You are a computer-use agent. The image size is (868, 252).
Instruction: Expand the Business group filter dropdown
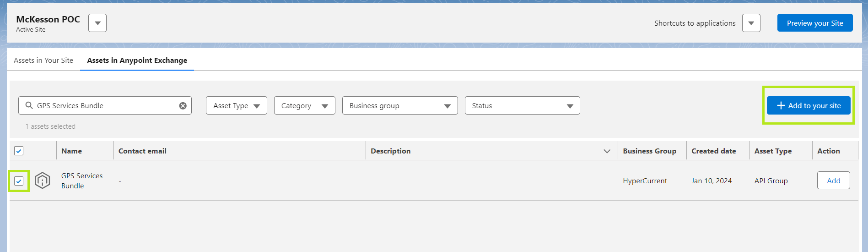tap(399, 105)
